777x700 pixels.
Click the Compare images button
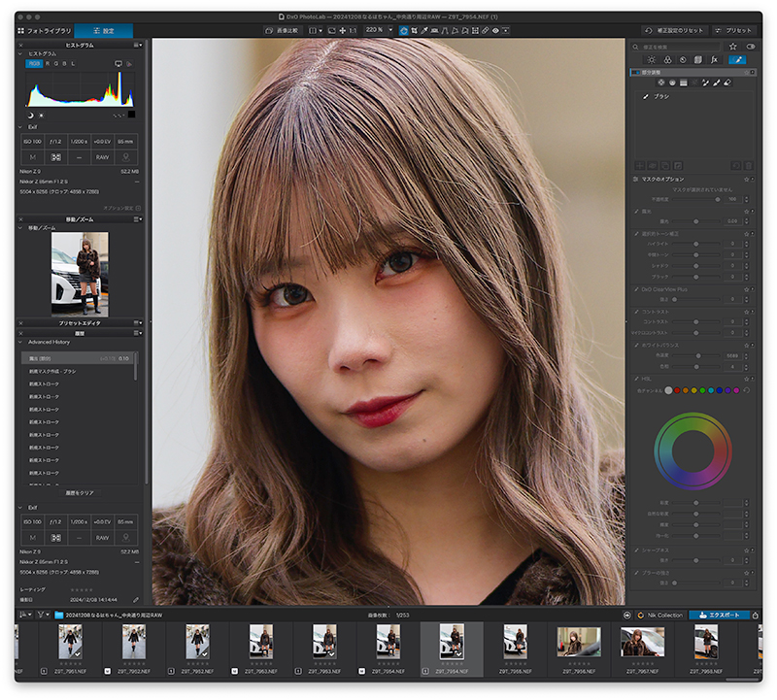tap(282, 31)
